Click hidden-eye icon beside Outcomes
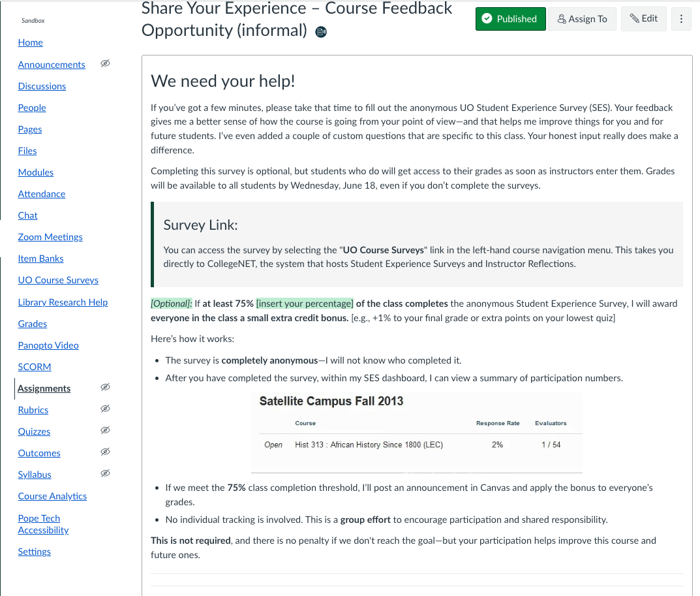This screenshot has height=596, width=700. point(105,452)
